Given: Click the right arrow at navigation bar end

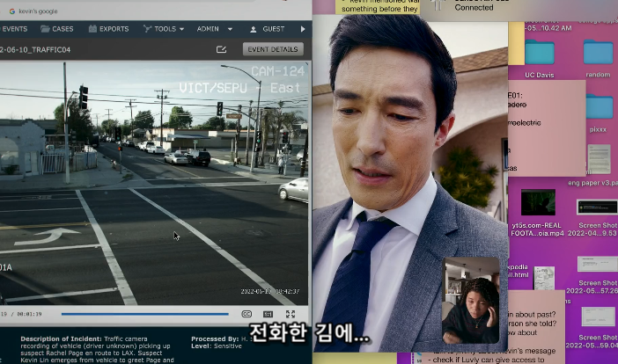Looking at the screenshot, I should [x=303, y=29].
